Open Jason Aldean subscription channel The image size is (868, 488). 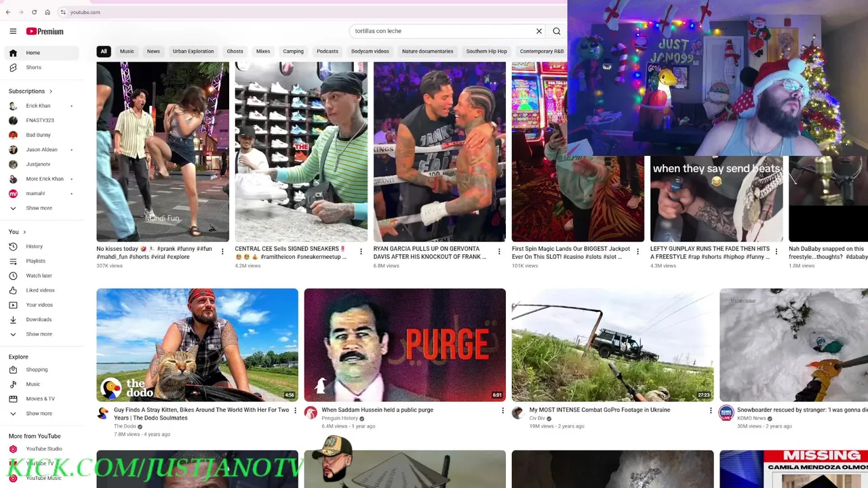(x=42, y=150)
